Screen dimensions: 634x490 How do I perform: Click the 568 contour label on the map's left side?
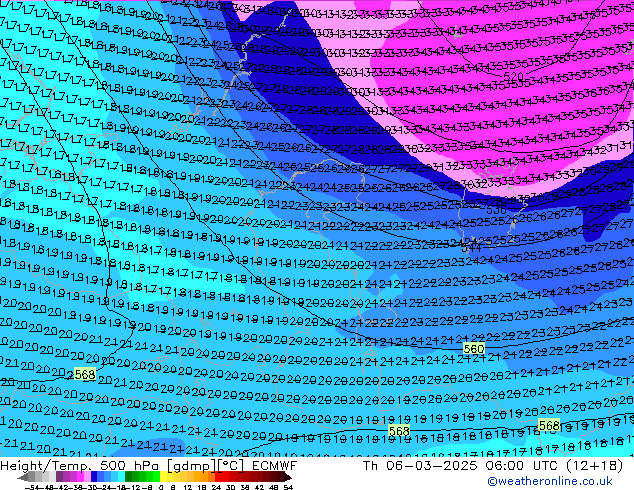[x=85, y=374]
